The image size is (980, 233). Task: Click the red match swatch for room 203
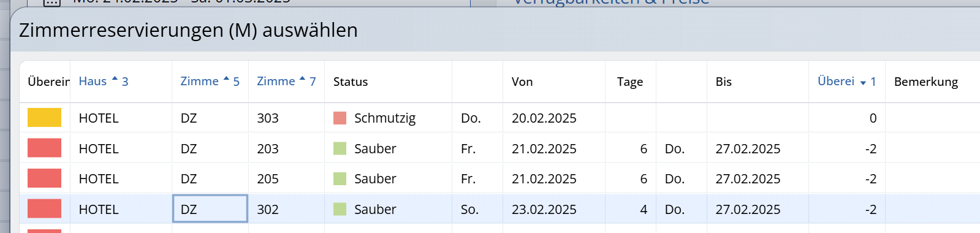[44, 148]
